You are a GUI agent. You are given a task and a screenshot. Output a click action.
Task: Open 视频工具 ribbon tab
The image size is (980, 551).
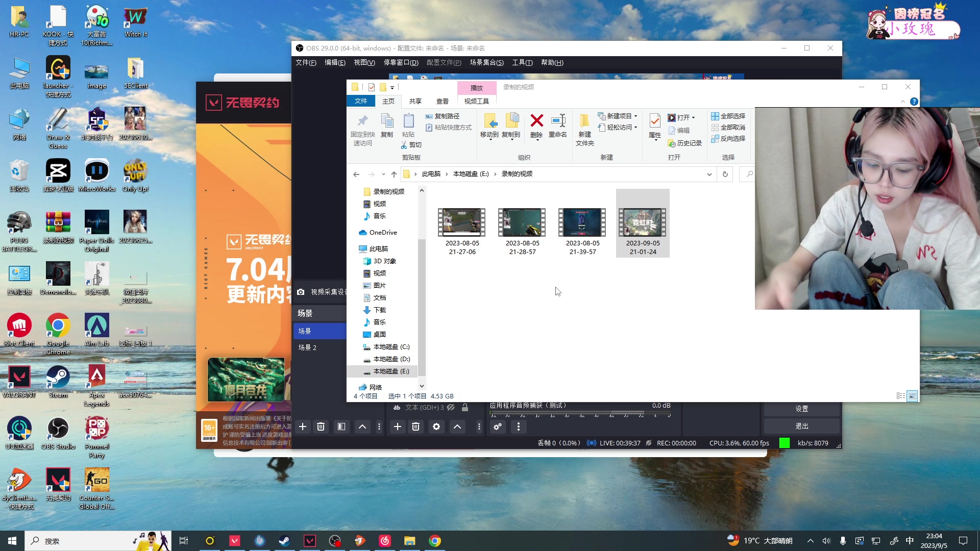(476, 102)
